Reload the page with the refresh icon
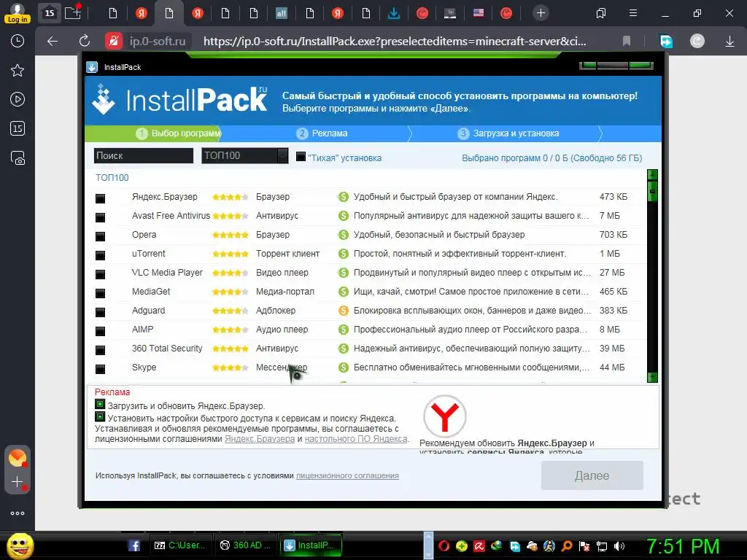The width and height of the screenshot is (747, 560). (x=85, y=42)
